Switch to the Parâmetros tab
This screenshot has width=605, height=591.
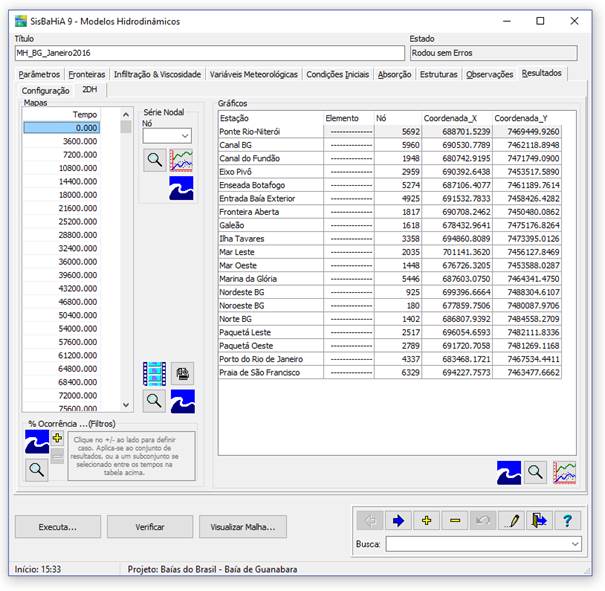(x=39, y=74)
